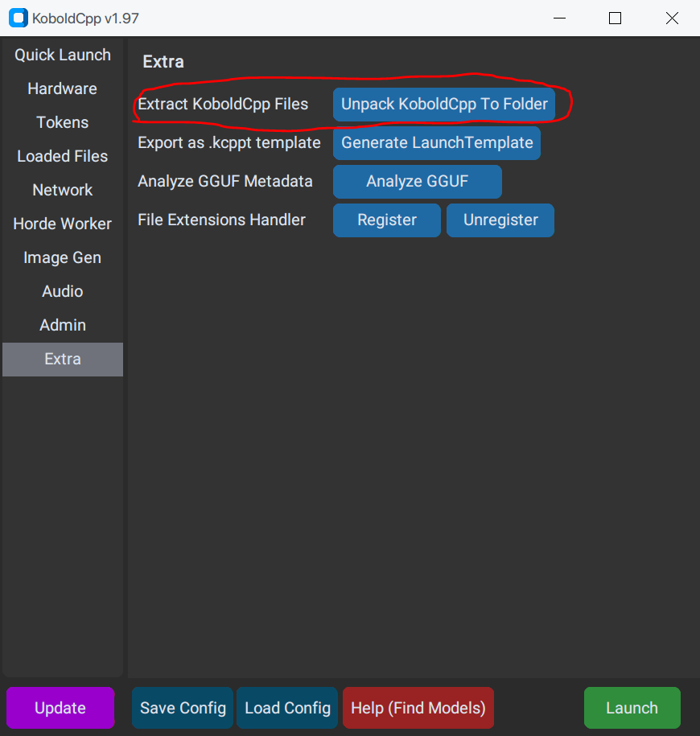Click the 'Analyze GGUF Metadata' label
This screenshot has width=700, height=736.
coord(224,181)
